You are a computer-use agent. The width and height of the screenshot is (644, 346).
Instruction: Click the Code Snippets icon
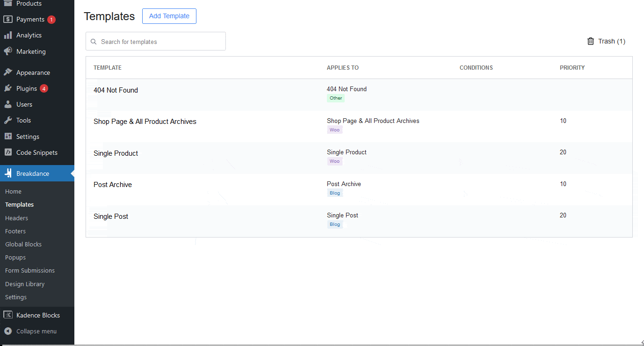[x=8, y=152]
